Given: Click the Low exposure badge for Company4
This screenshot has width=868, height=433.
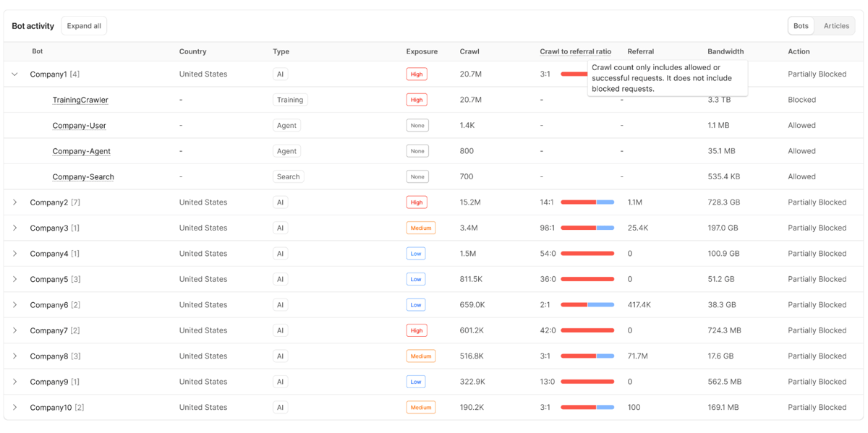Looking at the screenshot, I should (x=416, y=254).
